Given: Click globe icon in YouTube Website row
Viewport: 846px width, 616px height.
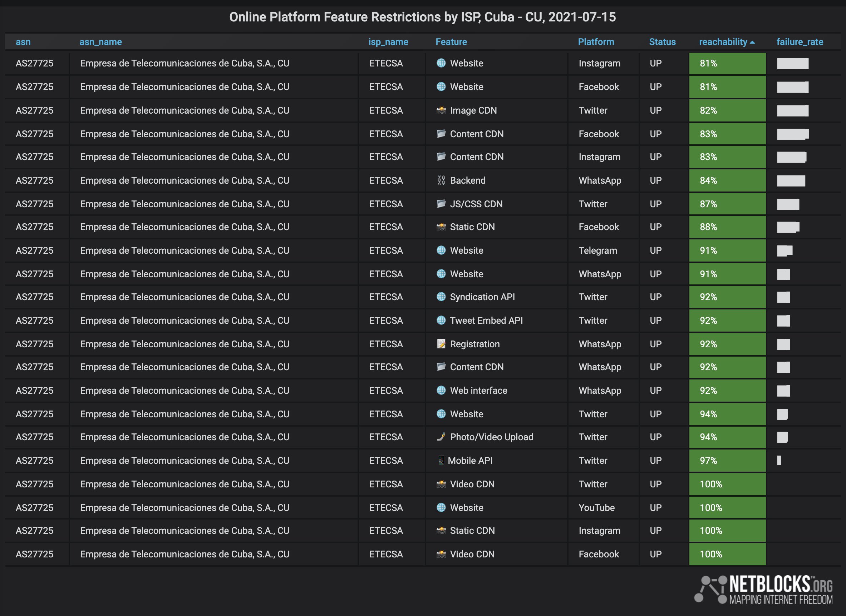Looking at the screenshot, I should 441,507.
